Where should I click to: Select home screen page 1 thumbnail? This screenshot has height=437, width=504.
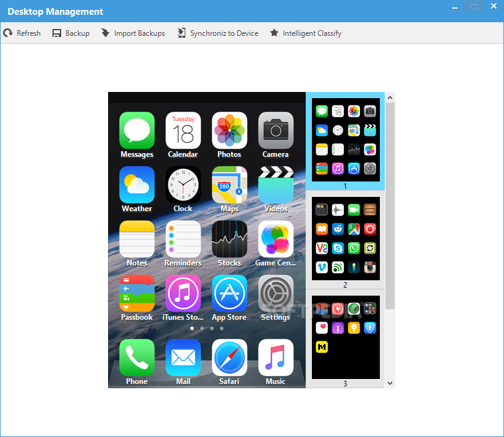coord(345,139)
